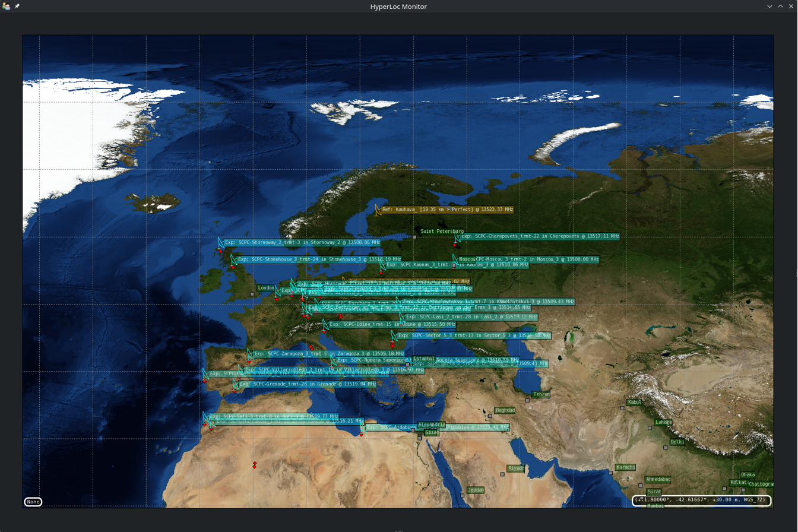This screenshot has width=798, height=532.
Task: Click the Riyadh city label
Action: point(516,468)
